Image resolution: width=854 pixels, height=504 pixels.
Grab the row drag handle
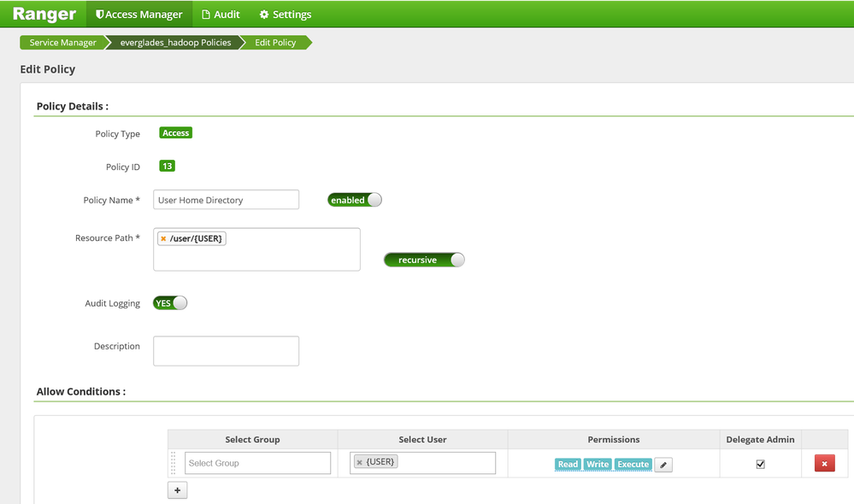(x=174, y=463)
